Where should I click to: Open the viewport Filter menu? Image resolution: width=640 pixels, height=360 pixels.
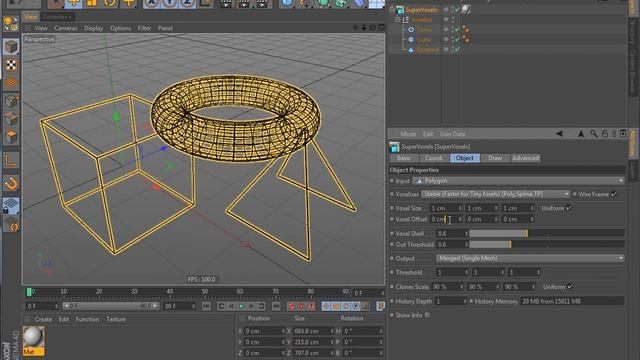pos(144,28)
